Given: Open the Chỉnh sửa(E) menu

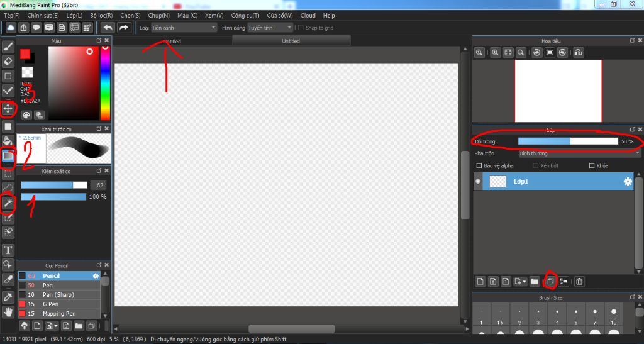Looking at the screenshot, I should [43, 16].
